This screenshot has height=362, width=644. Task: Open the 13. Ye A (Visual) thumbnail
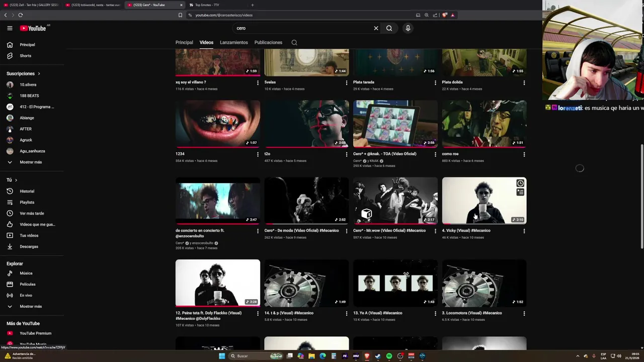[395, 283]
